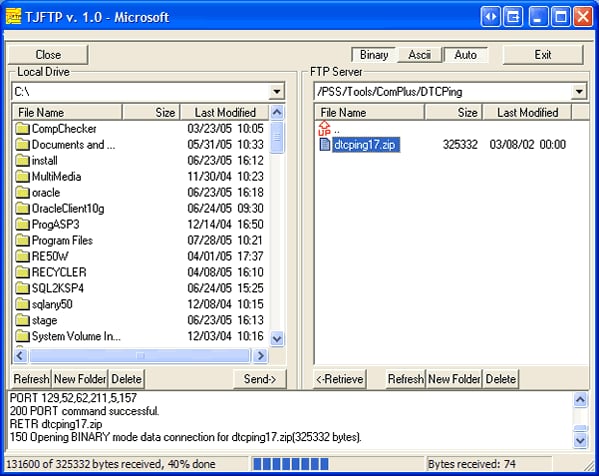
Task: Go up a directory with the UP icon
Action: coord(324,128)
